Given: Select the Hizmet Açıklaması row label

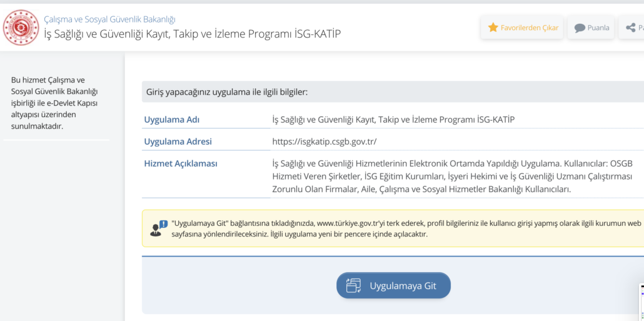Looking at the screenshot, I should [x=181, y=163].
